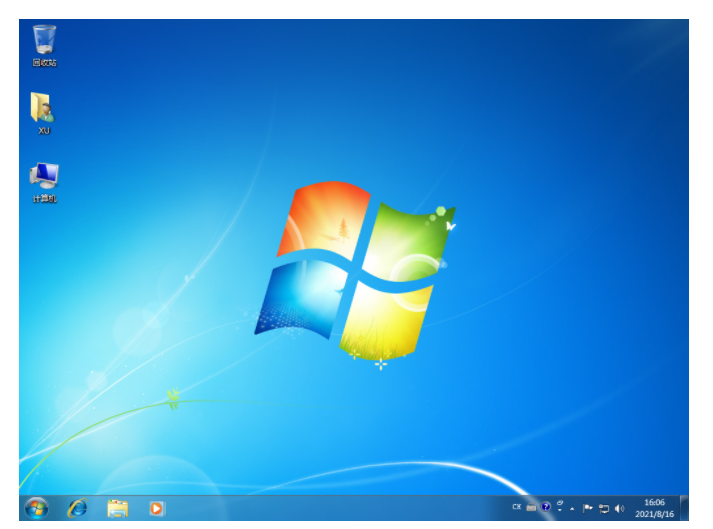Click the volume speaker tray icon
The height and width of the screenshot is (529, 713).
point(619,508)
